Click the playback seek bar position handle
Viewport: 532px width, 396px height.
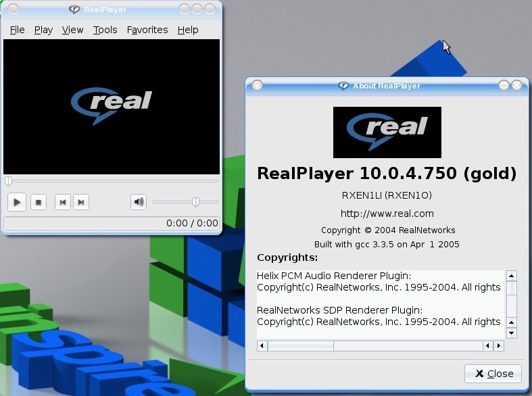[8, 181]
